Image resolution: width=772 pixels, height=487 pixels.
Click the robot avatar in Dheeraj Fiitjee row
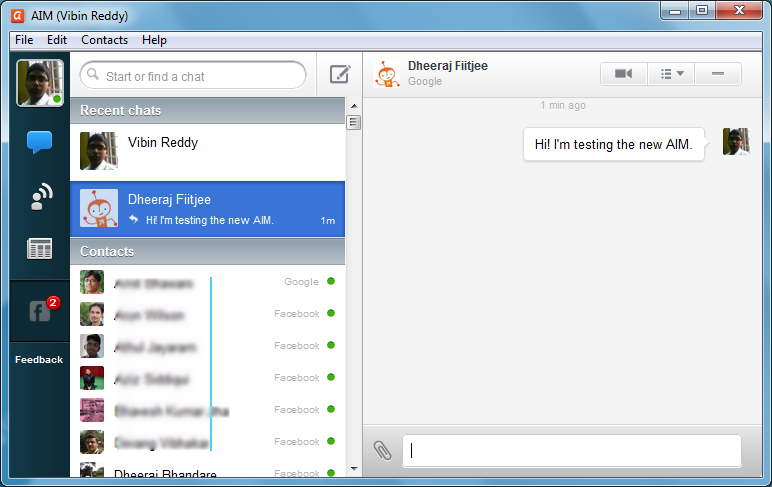(x=99, y=208)
